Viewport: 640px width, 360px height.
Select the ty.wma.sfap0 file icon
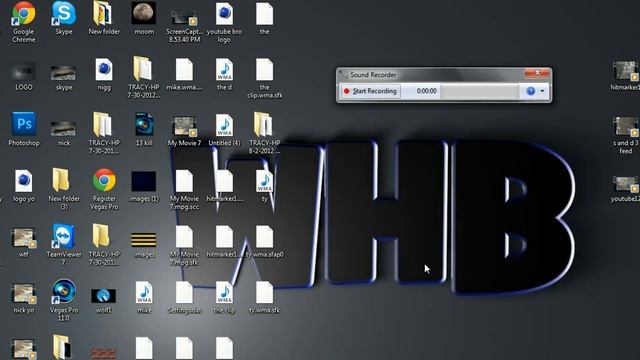(x=264, y=237)
